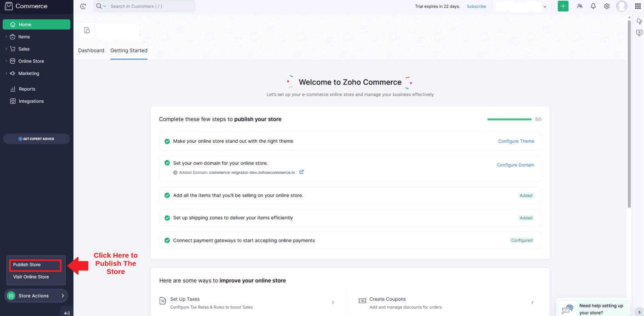This screenshot has width=644, height=316.
Task: Click the setup progress bar
Action: (509, 119)
